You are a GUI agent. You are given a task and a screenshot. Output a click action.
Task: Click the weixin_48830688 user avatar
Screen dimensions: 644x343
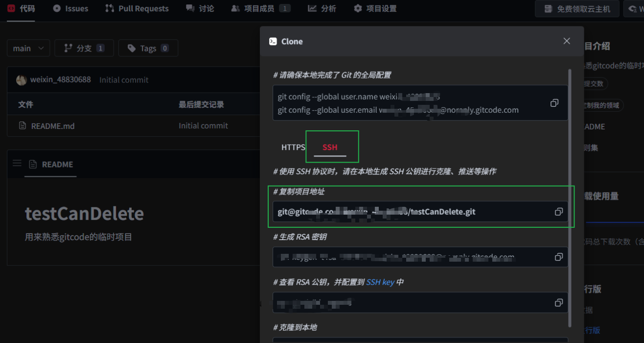[22, 80]
